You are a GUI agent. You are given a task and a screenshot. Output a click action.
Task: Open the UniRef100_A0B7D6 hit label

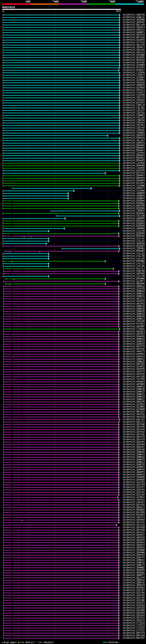pos(133,271)
